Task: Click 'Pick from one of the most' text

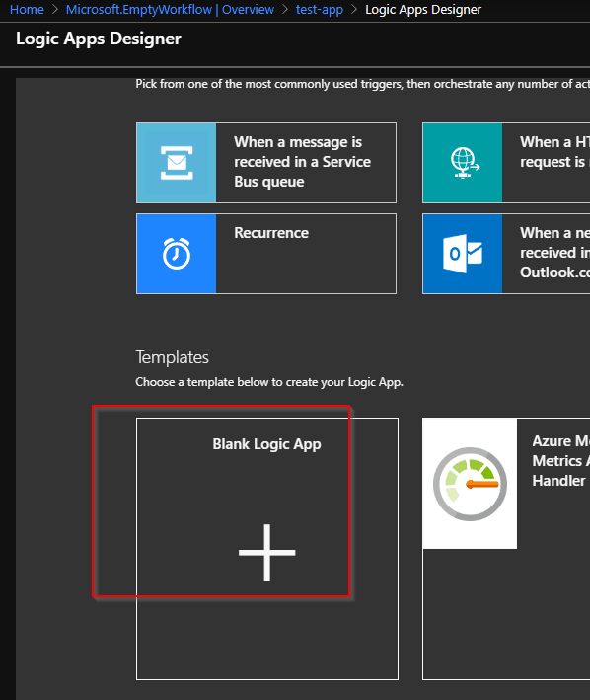Action: pyautogui.click(x=362, y=84)
